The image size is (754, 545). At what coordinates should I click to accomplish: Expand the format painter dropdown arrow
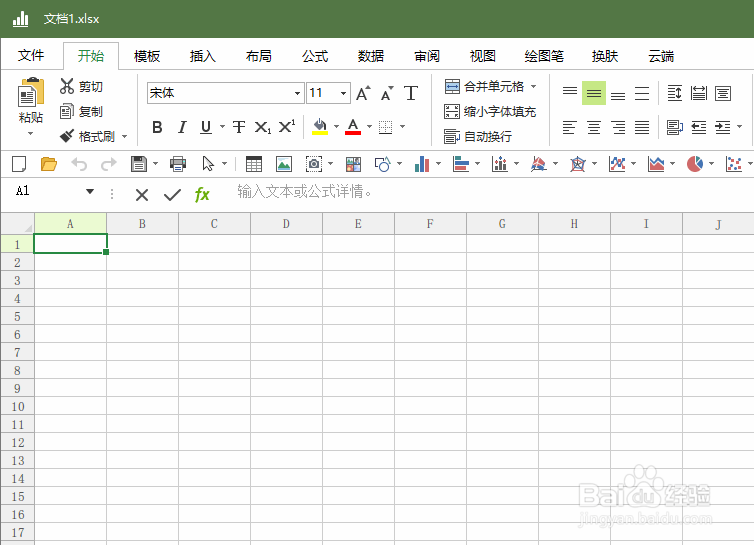point(125,137)
